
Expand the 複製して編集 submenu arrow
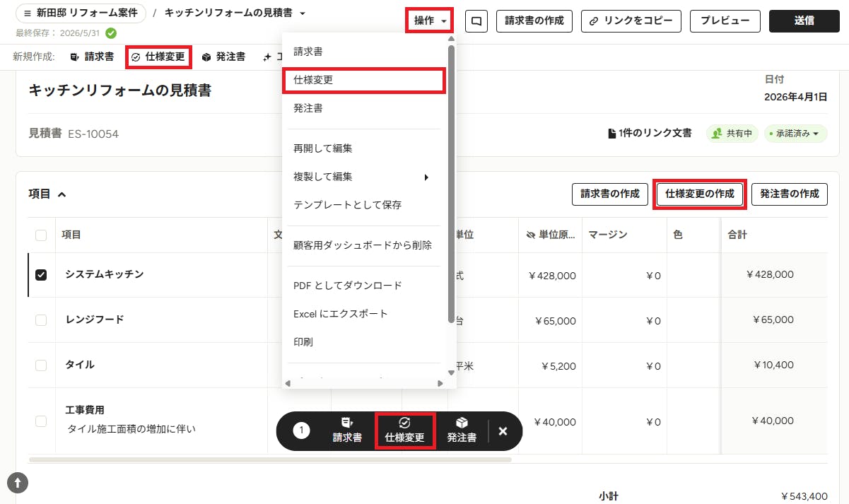[x=426, y=177]
